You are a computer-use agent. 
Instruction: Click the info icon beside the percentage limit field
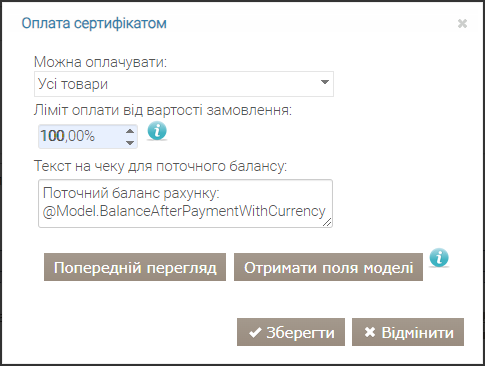click(x=157, y=131)
